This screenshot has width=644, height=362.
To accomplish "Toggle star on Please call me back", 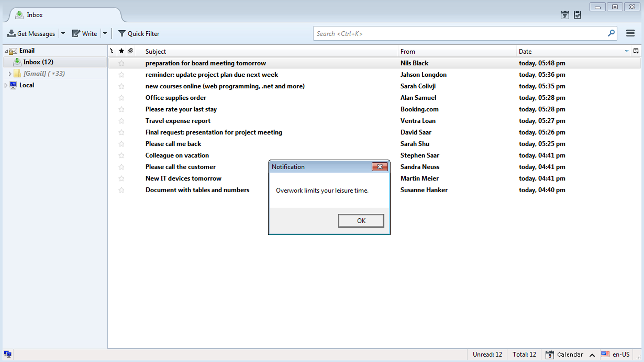I will pyautogui.click(x=121, y=144).
